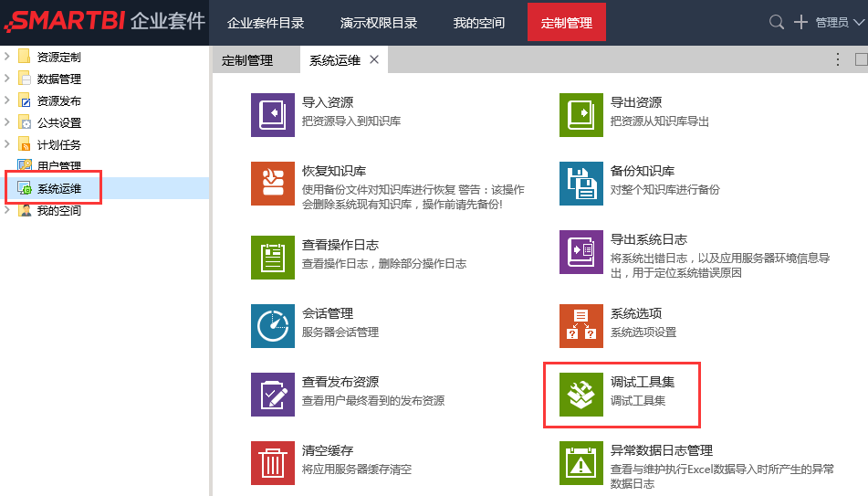Expand the 公共设置 tree node

click(7, 121)
